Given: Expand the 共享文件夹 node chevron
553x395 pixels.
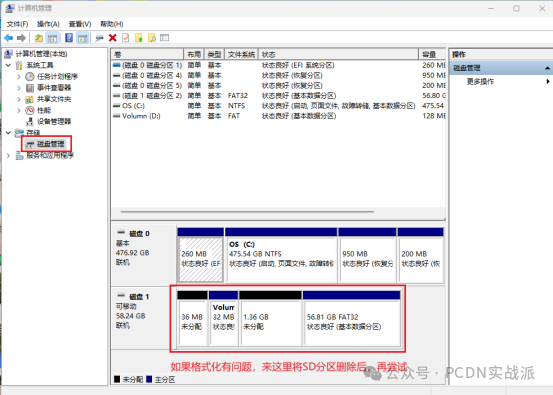Looking at the screenshot, I should click(19, 99).
